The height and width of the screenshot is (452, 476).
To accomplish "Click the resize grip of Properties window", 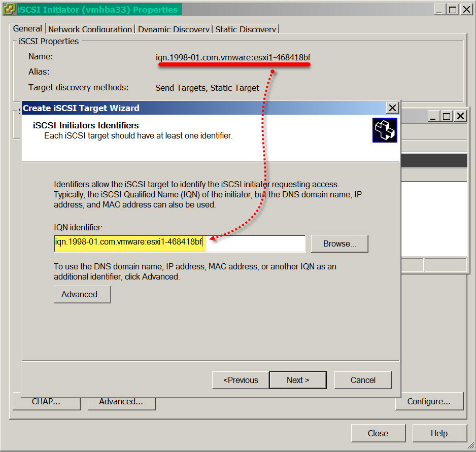I will pyautogui.click(x=471, y=446).
